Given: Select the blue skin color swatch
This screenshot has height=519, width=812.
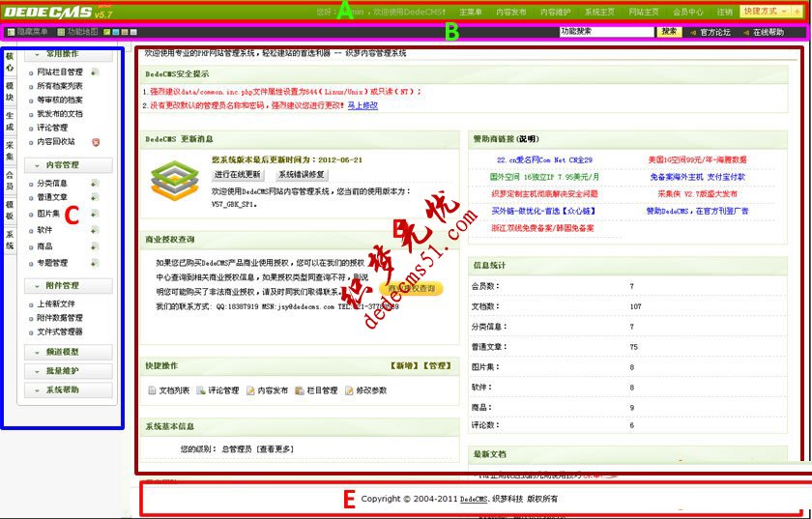Looking at the screenshot, I should pyautogui.click(x=116, y=32).
